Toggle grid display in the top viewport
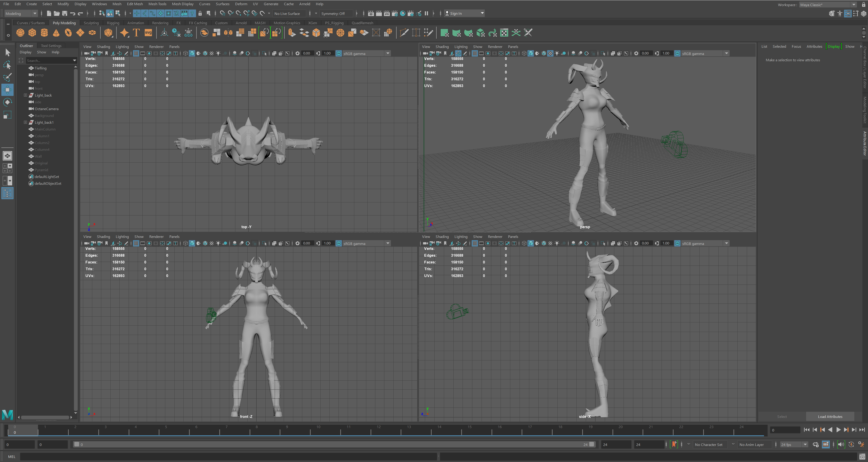 coord(136,53)
